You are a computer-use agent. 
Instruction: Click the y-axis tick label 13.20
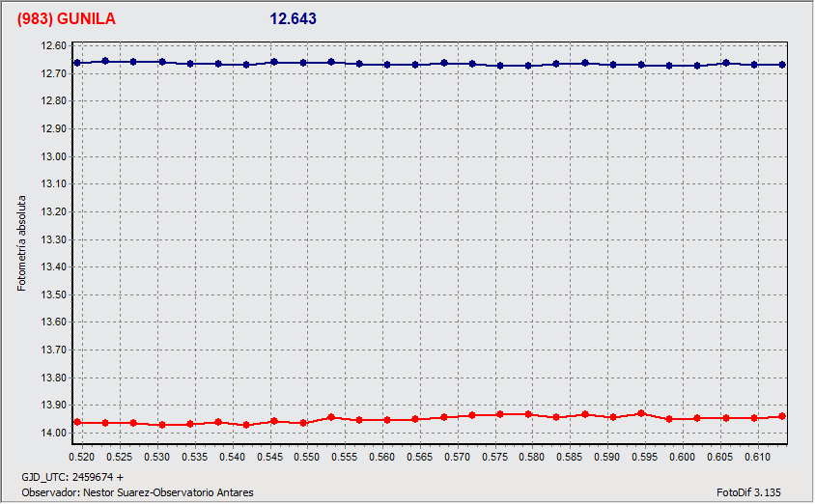[53, 212]
